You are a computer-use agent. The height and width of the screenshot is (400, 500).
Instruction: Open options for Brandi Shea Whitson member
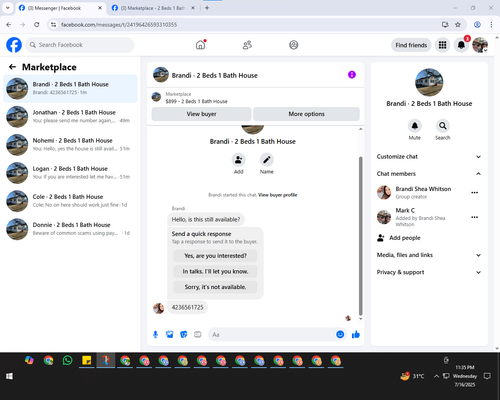point(475,193)
